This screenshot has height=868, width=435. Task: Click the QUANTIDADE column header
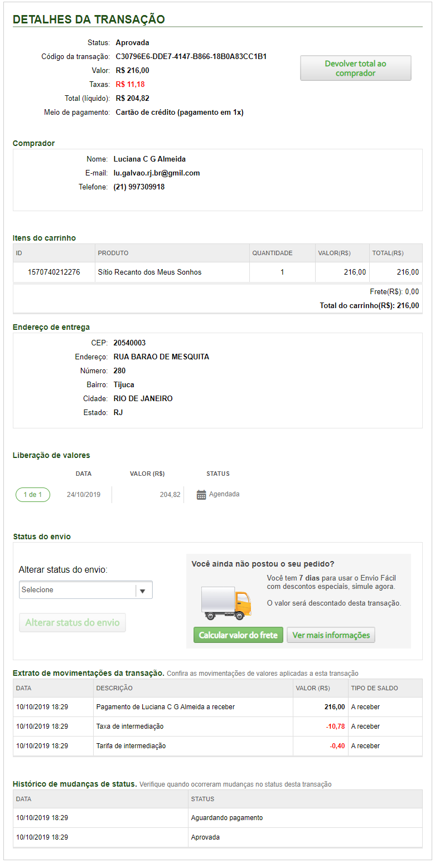pyautogui.click(x=272, y=253)
